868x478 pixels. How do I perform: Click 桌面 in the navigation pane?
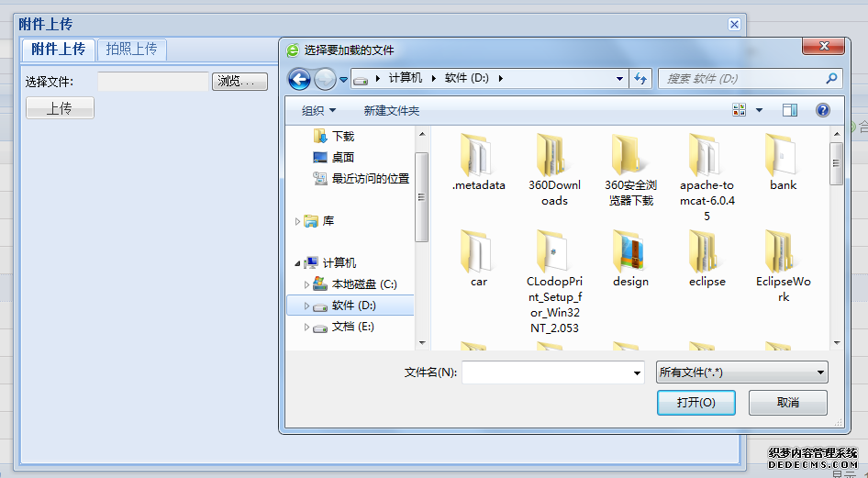pyautogui.click(x=334, y=157)
